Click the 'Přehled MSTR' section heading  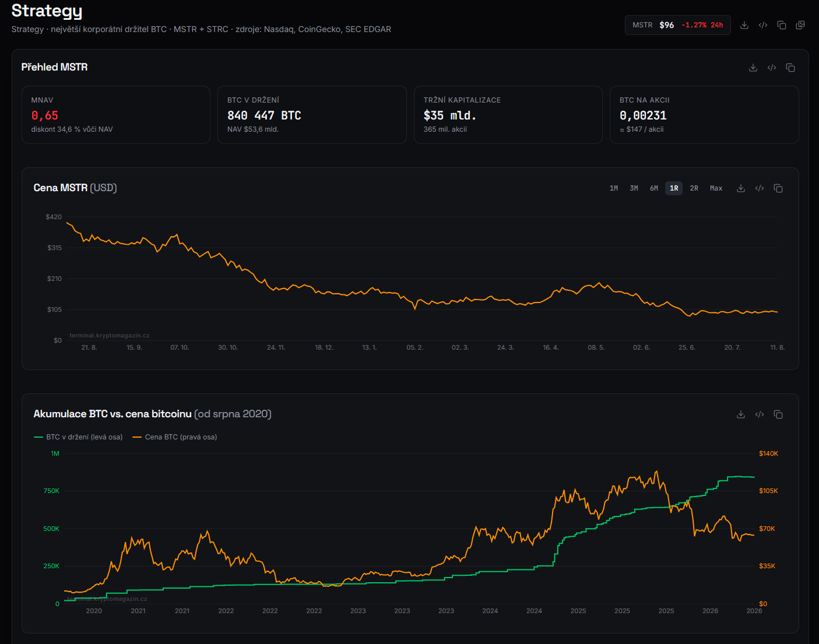pyautogui.click(x=55, y=67)
